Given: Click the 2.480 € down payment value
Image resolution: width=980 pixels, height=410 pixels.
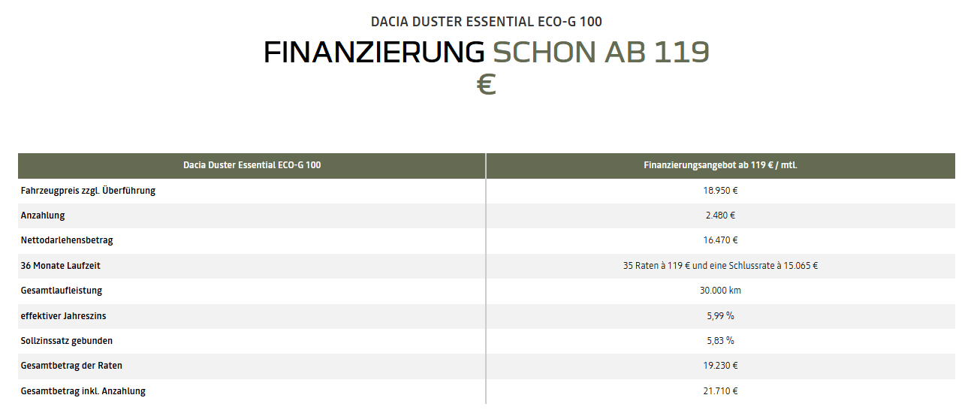Looking at the screenshot, I should point(721,216).
